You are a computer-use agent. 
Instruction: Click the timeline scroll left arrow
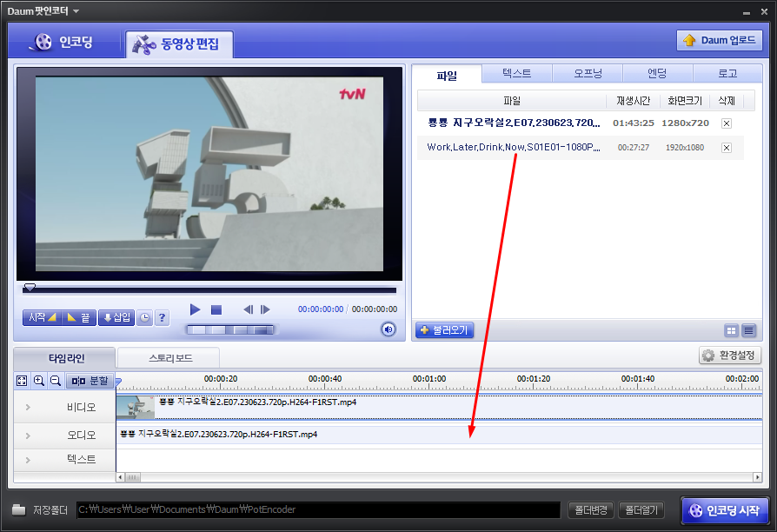point(121,477)
